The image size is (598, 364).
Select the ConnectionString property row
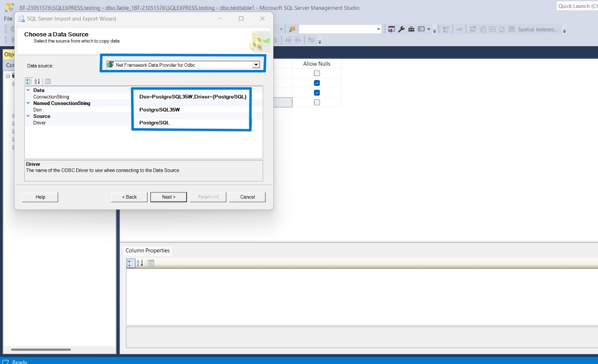pos(143,97)
